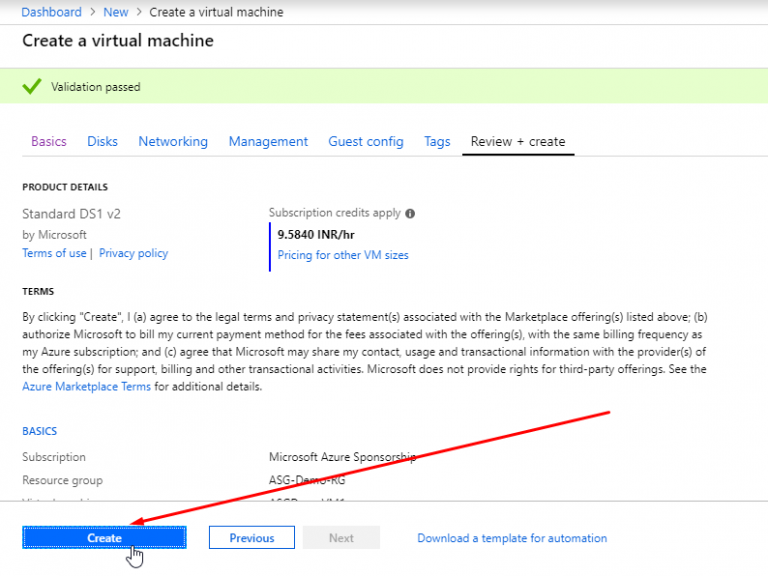The height and width of the screenshot is (576, 768).
Task: View Pricing for other VM sizes
Action: pyautogui.click(x=343, y=255)
